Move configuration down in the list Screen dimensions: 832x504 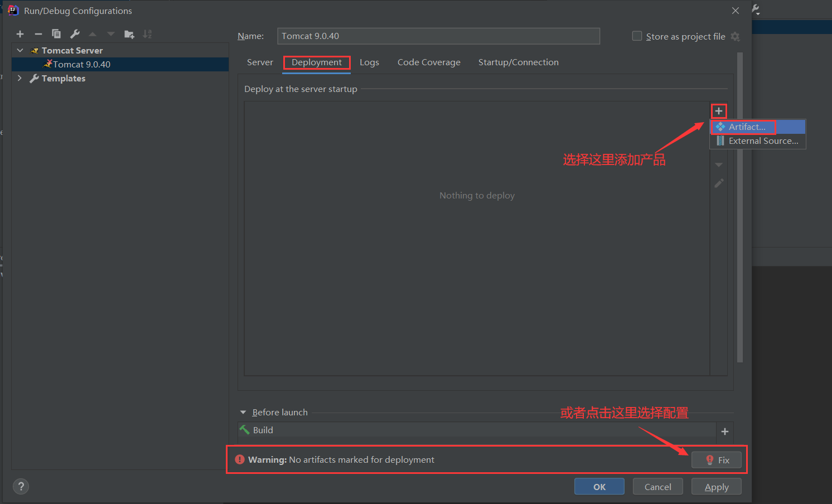111,34
